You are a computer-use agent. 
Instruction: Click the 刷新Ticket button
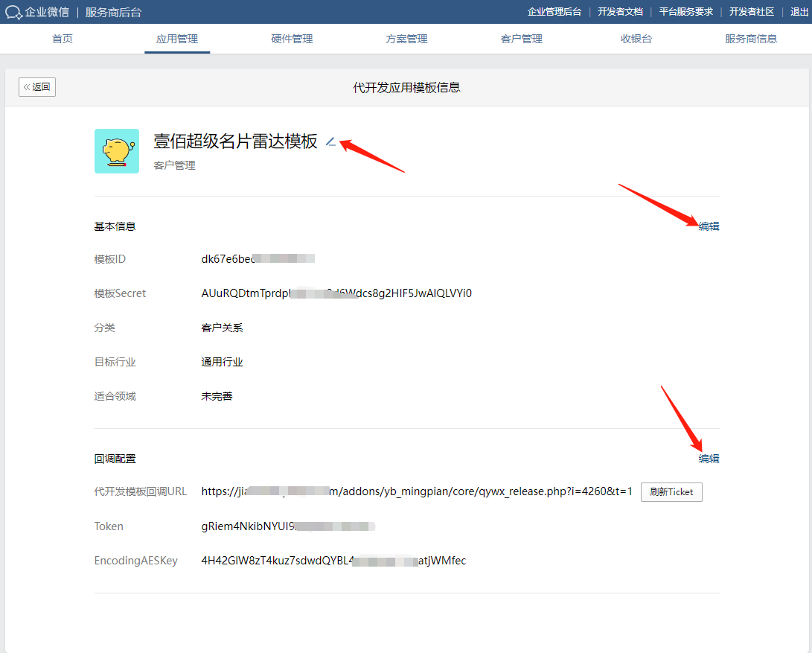[671, 492]
